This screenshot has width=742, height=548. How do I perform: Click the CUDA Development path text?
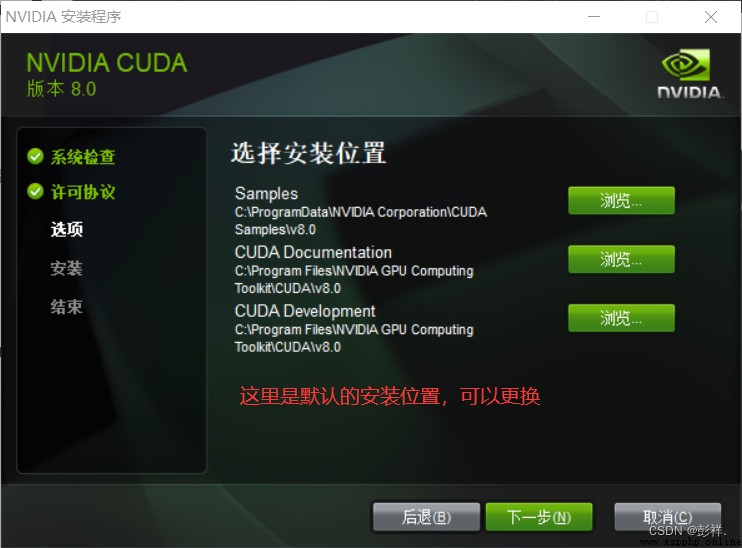(x=354, y=338)
